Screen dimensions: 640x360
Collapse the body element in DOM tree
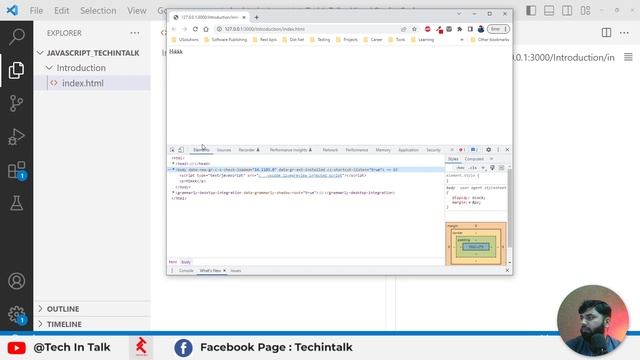click(x=173, y=169)
